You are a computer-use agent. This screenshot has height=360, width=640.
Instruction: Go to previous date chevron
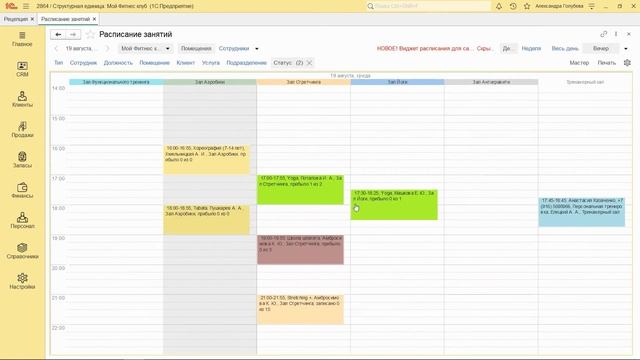pyautogui.click(x=56, y=48)
